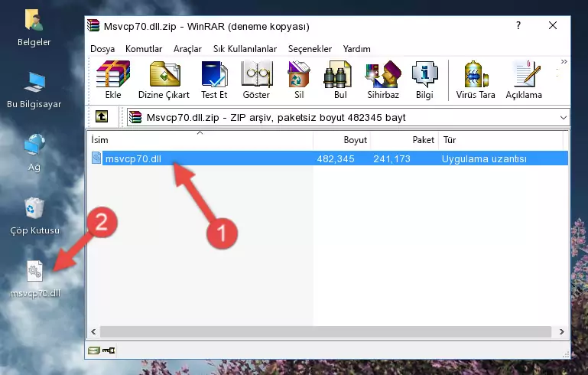Image resolution: width=588 pixels, height=375 pixels.
Task: Select the Belgeler desktop icon
Action: click(34, 28)
